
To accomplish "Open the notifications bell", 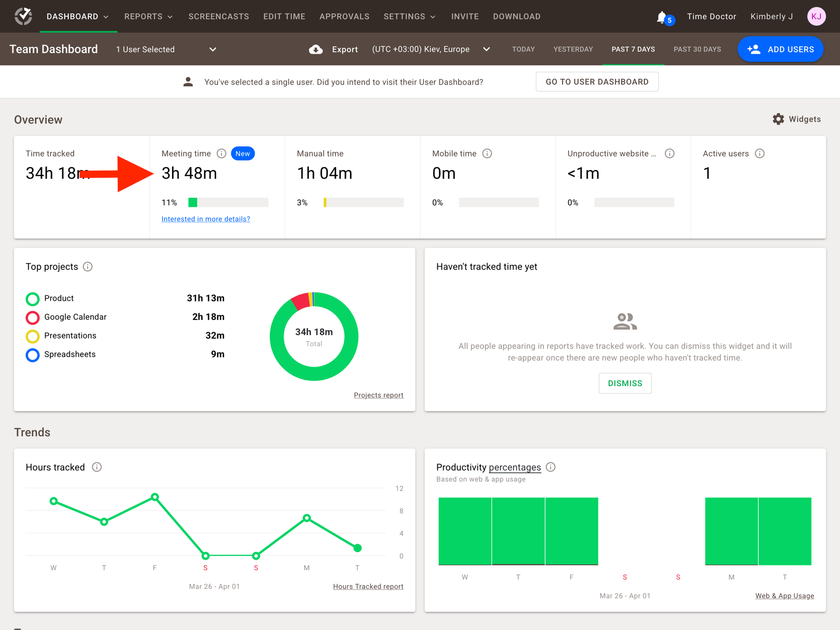I will [662, 18].
